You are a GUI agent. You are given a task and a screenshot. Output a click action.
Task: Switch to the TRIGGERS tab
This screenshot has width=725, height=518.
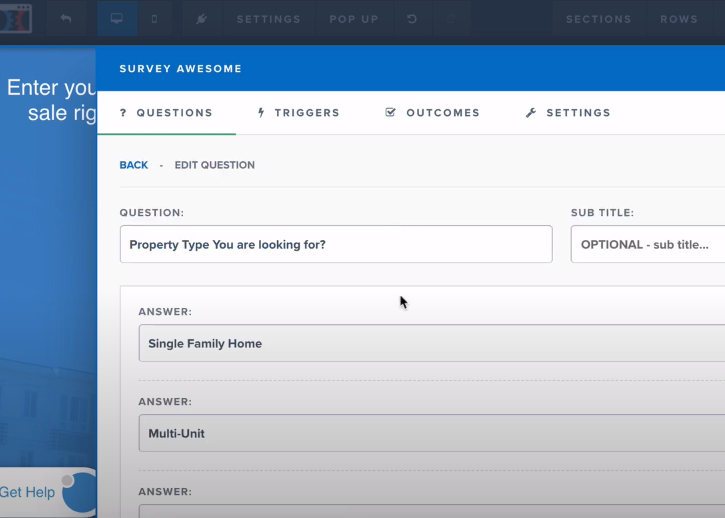[299, 113]
